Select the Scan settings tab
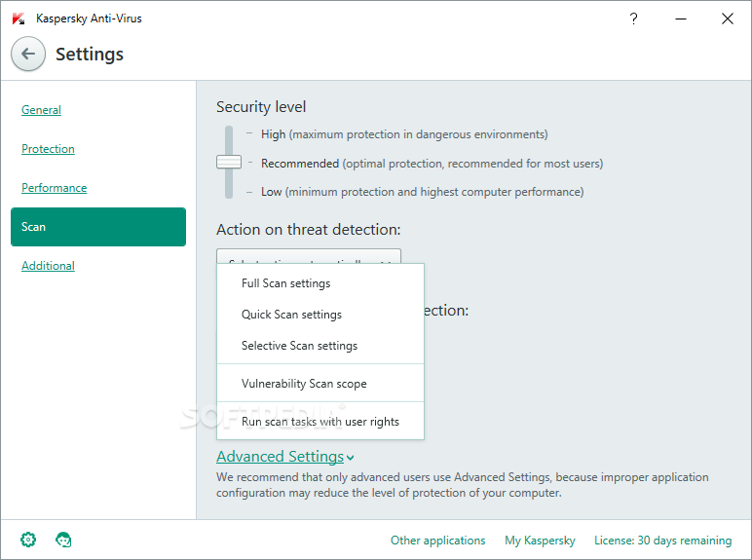 (98, 227)
